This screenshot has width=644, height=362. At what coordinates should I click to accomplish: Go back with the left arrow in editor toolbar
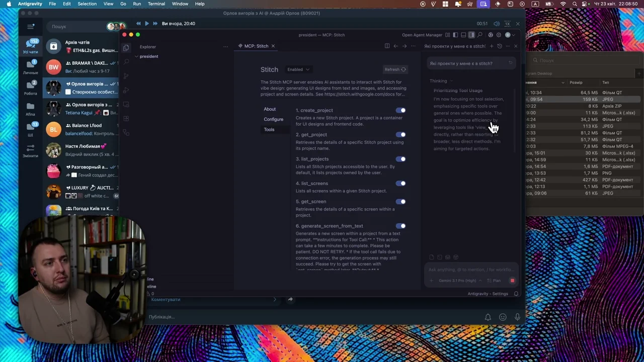click(x=395, y=46)
